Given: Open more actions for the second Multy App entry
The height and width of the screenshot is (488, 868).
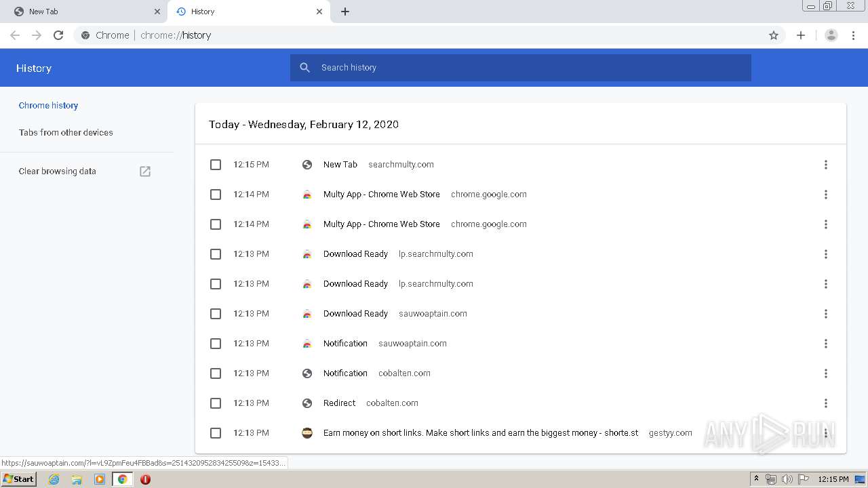Looking at the screenshot, I should [826, 224].
